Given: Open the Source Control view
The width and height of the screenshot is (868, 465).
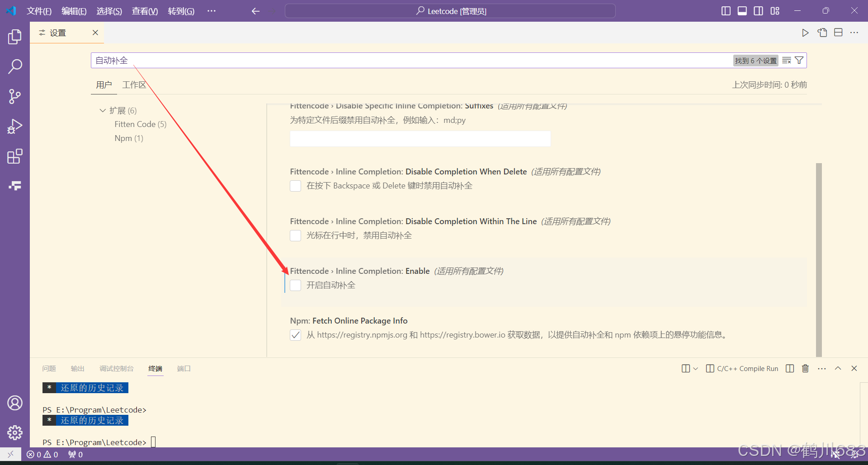Looking at the screenshot, I should tap(14, 96).
